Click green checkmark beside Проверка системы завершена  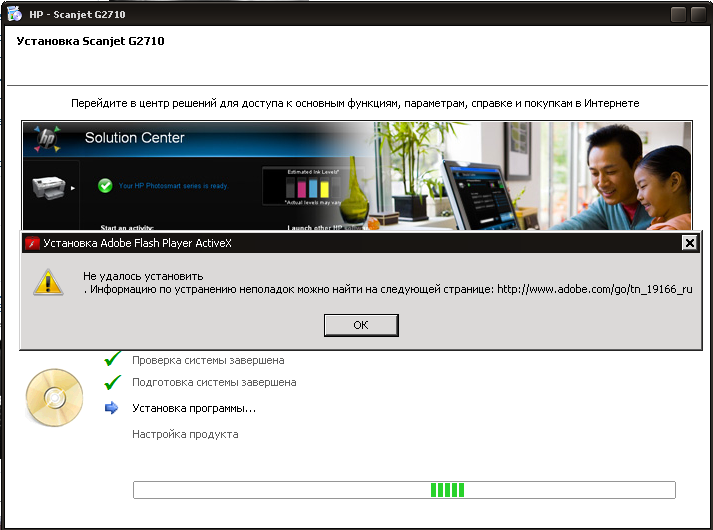(x=113, y=359)
